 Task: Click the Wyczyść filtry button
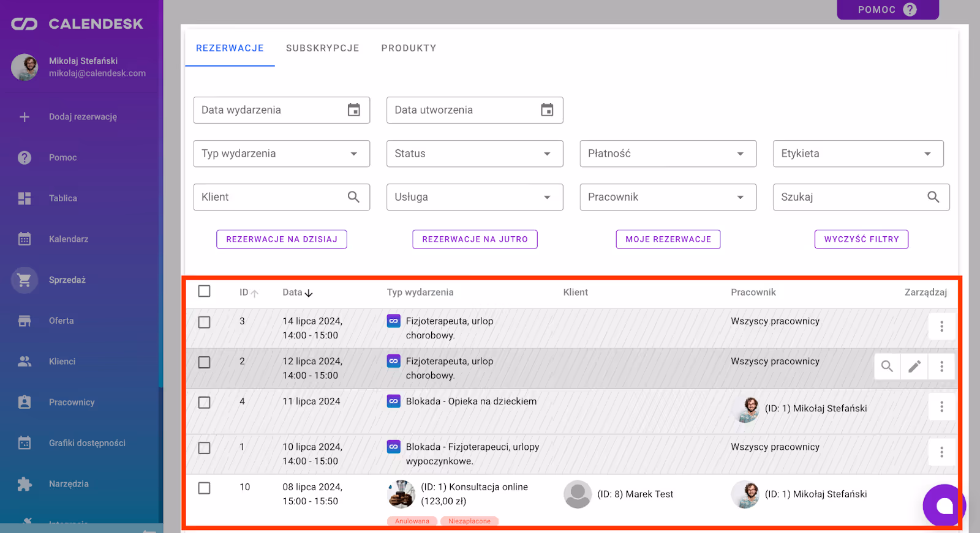point(861,239)
